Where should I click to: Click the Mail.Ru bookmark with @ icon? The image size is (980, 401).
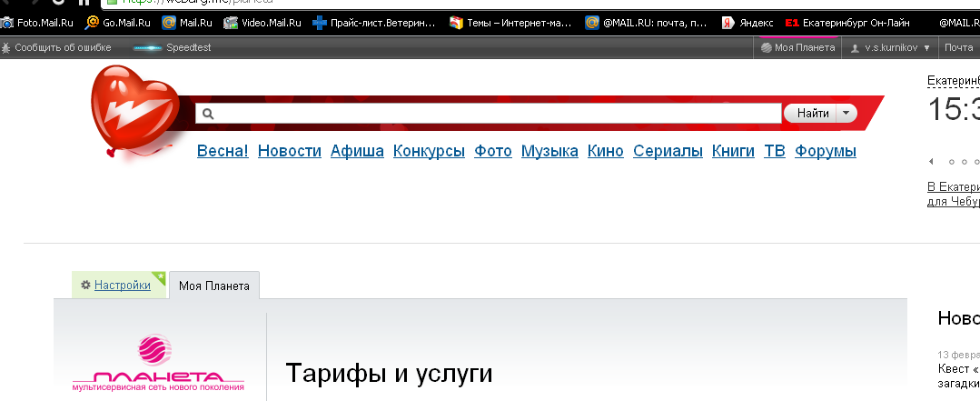pyautogui.click(x=187, y=23)
